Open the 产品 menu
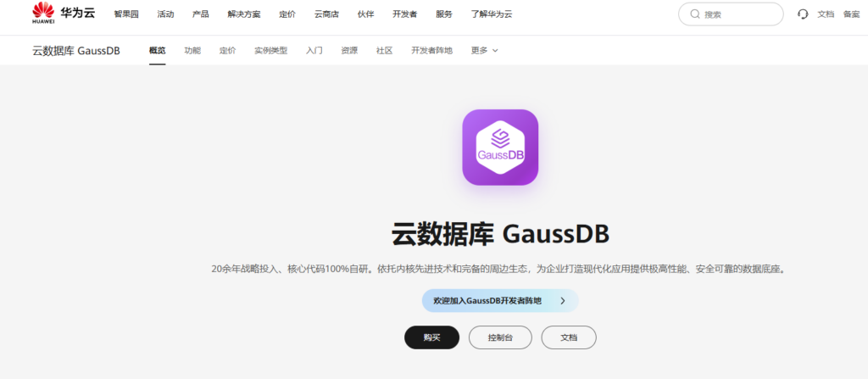The image size is (868, 379). point(200,14)
